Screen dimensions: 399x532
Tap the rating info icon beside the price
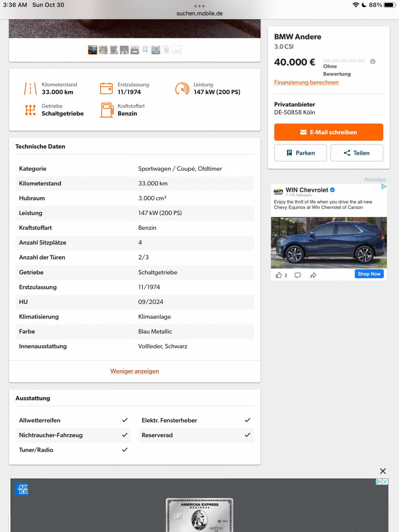tap(373, 62)
